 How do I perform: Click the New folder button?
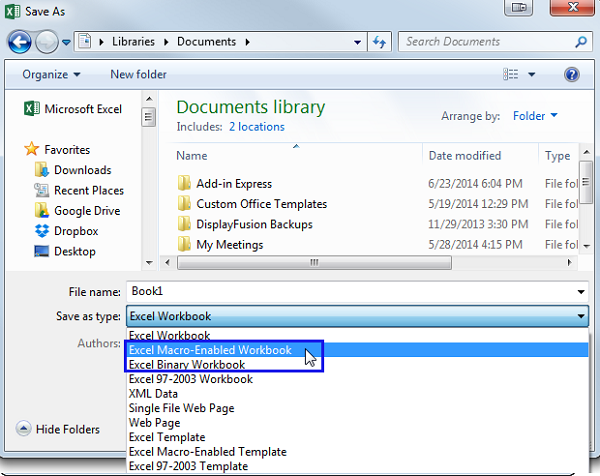[x=138, y=75]
